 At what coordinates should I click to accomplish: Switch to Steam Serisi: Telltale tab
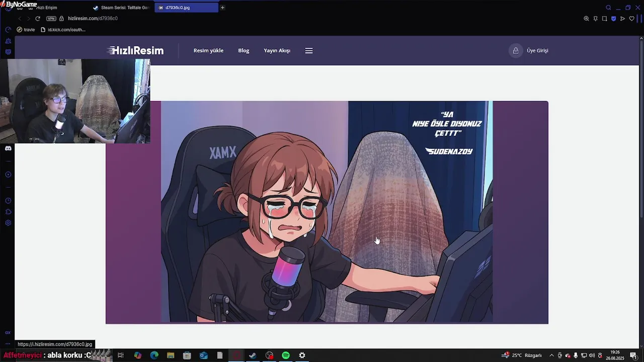[x=121, y=8]
